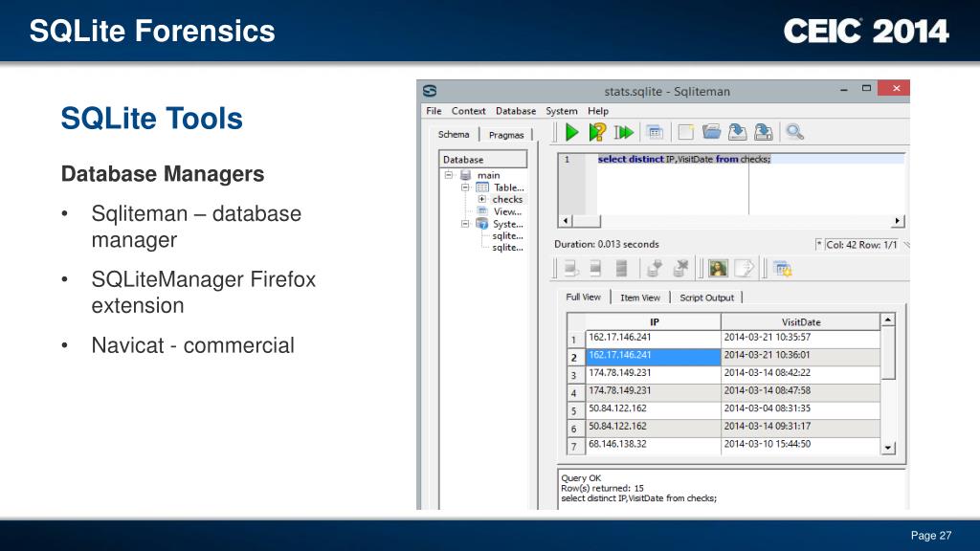Screen dimensions: 980x551
Task: Commit data changes icon
Action: tap(655, 269)
